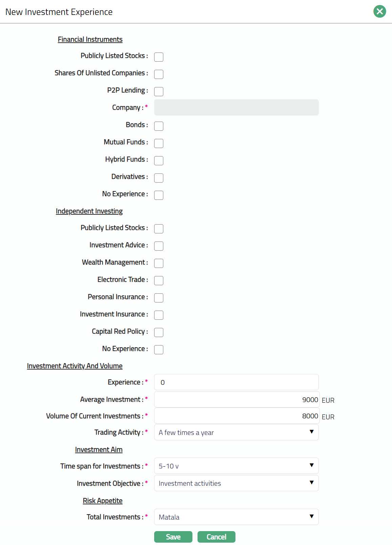Select the Mutual Funds checkbox
Screen dimensions: 392x545
click(x=159, y=143)
